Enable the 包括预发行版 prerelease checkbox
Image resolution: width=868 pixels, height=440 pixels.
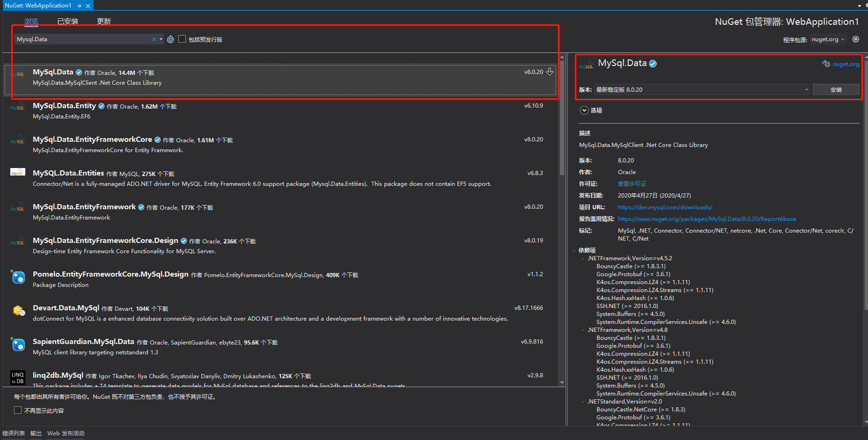point(182,39)
